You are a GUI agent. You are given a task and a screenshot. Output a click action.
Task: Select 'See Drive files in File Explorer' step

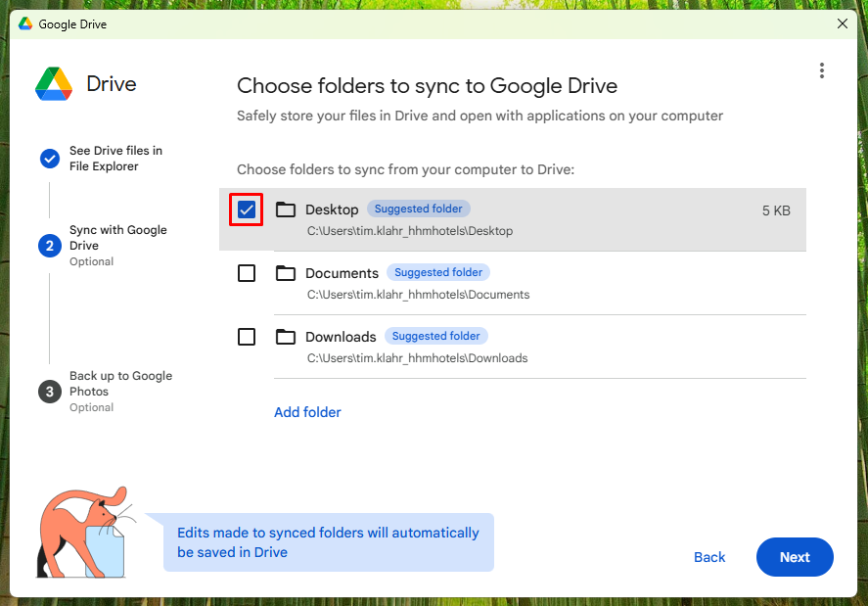coord(115,159)
